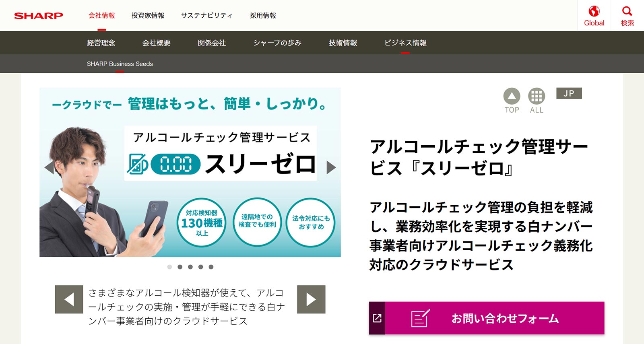Click description text アルコールチェック管理の負担を軽減

[x=481, y=236]
